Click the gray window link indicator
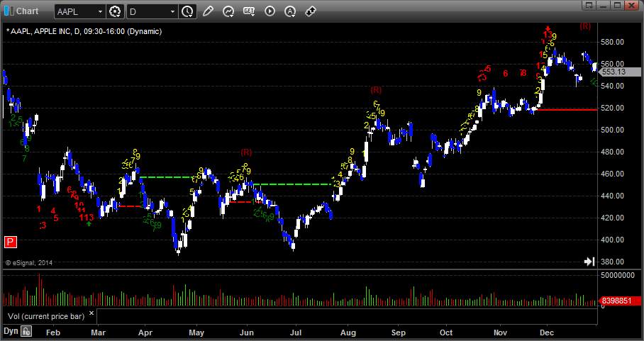Screen dimensions: 644x341 12,11
